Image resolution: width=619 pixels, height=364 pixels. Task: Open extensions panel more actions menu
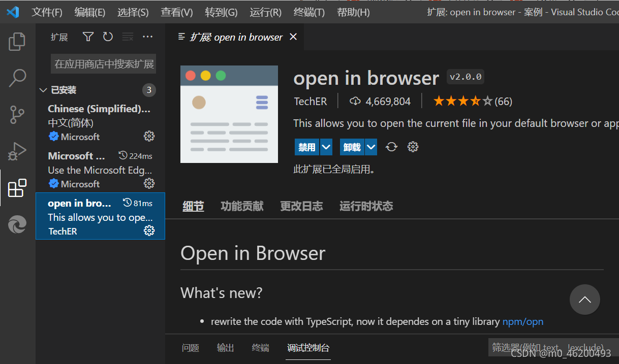(147, 37)
